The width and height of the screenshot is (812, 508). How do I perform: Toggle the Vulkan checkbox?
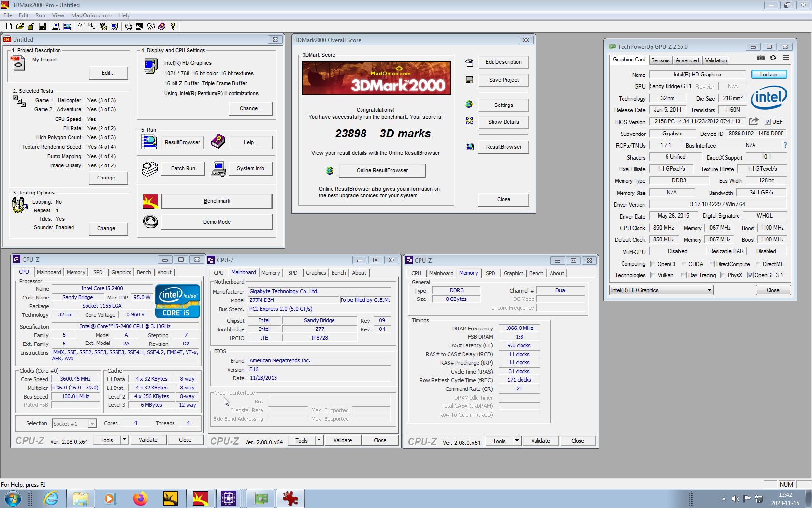click(x=653, y=275)
